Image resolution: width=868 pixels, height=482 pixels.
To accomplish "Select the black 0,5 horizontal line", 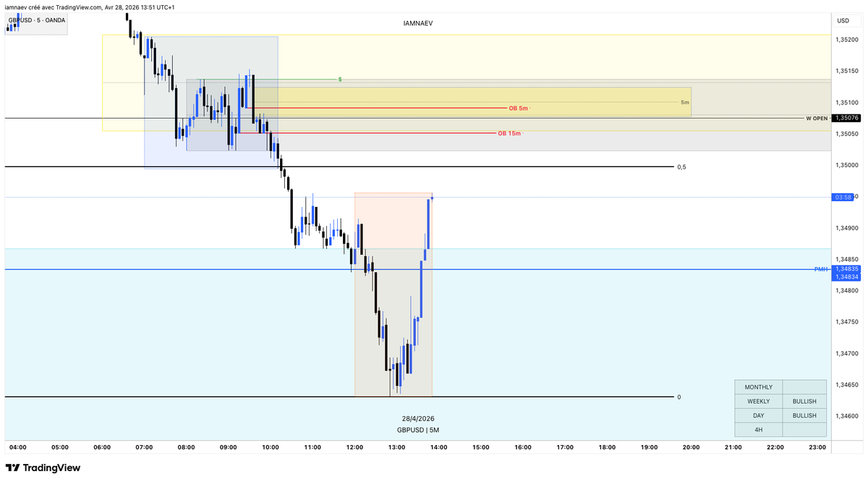I will (x=339, y=166).
